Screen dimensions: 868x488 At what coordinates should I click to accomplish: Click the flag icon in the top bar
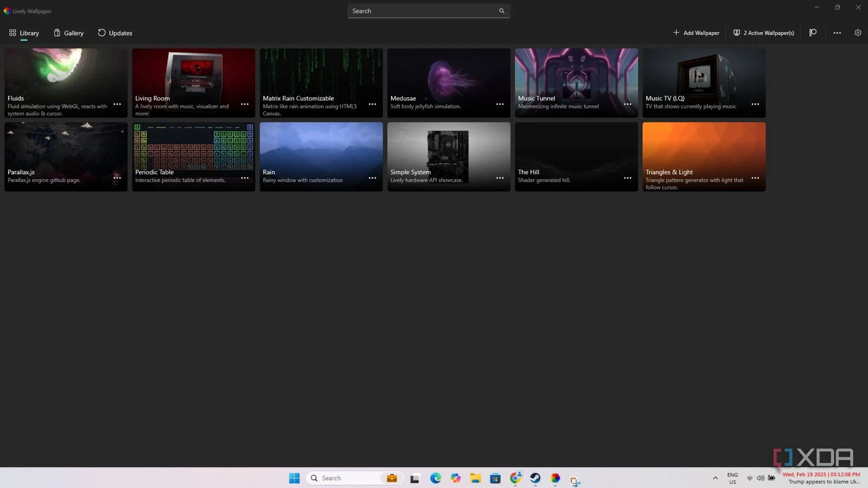[x=813, y=33]
